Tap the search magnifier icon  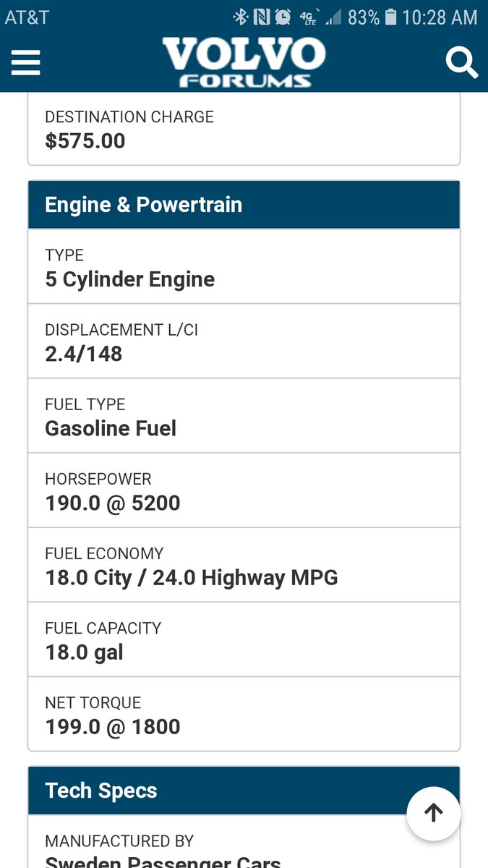pos(462,62)
